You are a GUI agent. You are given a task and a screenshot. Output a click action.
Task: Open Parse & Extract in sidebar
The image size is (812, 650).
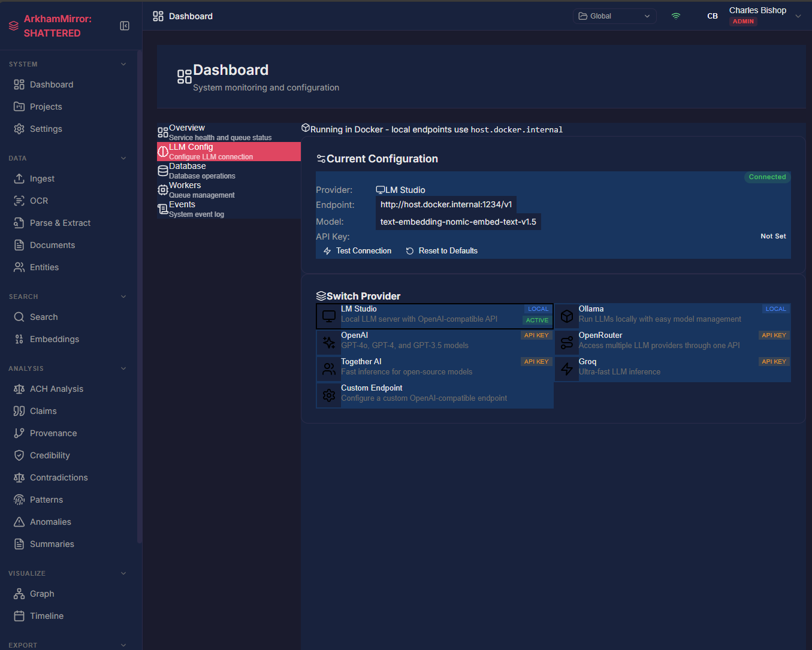68,223
